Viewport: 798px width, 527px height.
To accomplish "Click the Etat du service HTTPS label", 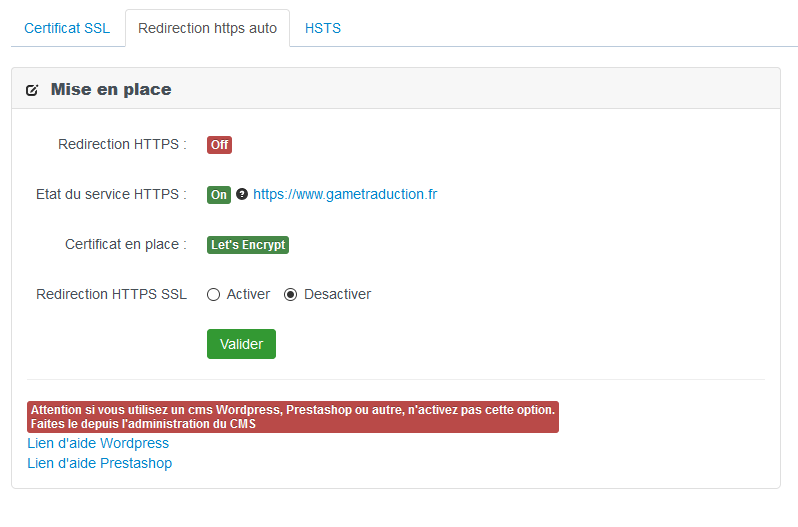I will point(111,194).
